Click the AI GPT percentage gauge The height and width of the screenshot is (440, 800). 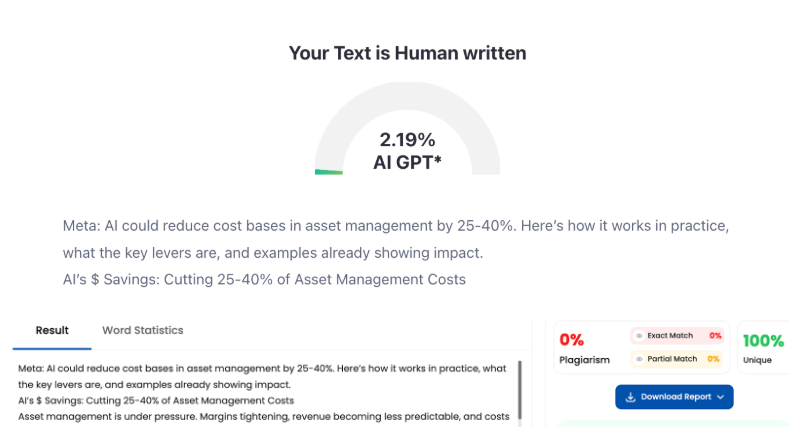(x=407, y=130)
